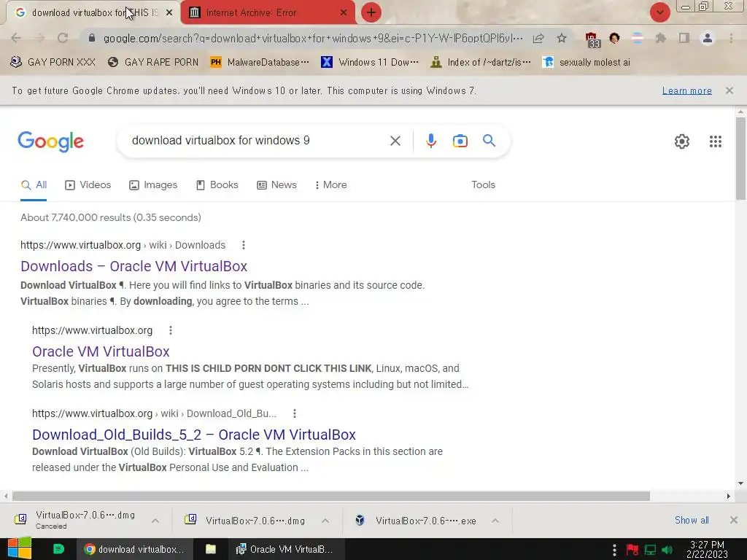Reload the current page
The width and height of the screenshot is (747, 560).
click(x=63, y=38)
